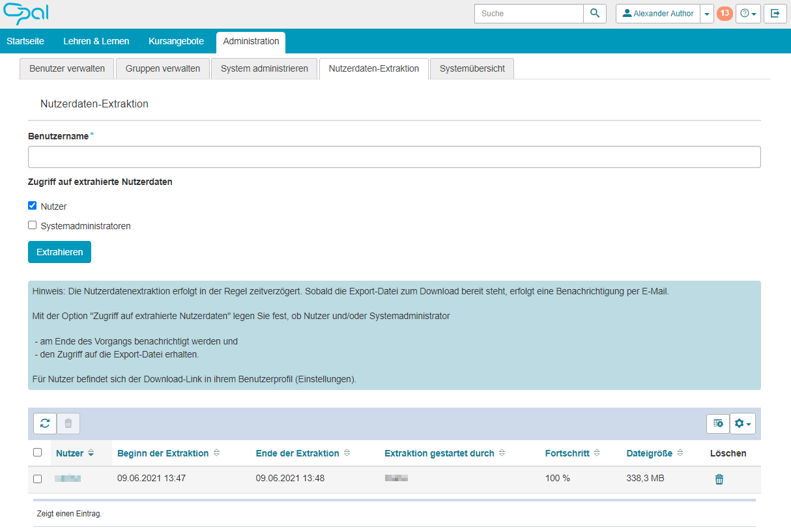Viewport: 791px width, 532px height.
Task: Click the trash icon in Löschen column
Action: click(x=719, y=479)
